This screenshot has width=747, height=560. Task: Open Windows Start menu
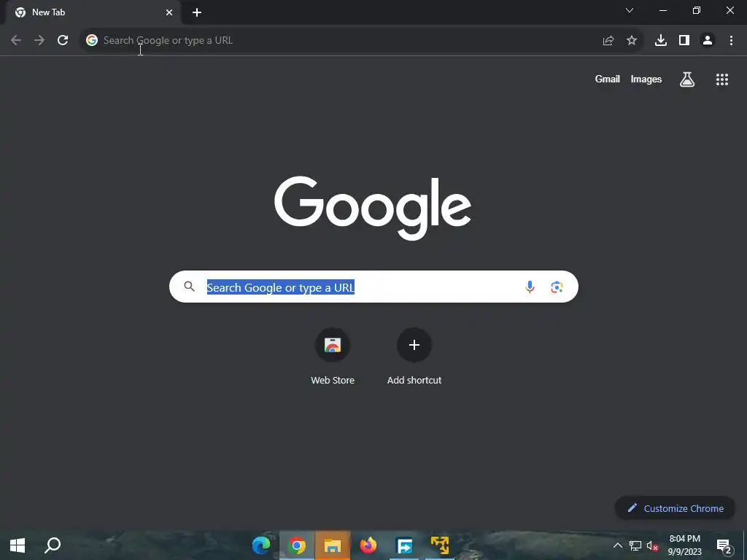18,545
